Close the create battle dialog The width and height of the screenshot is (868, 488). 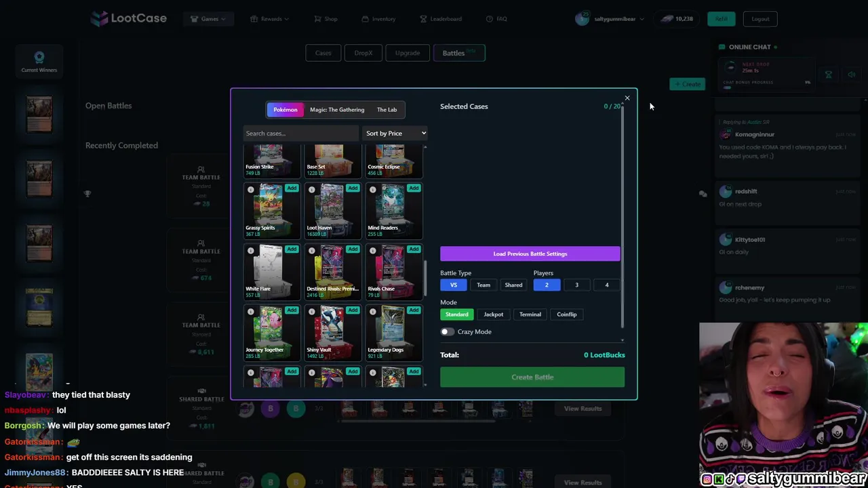(x=627, y=98)
